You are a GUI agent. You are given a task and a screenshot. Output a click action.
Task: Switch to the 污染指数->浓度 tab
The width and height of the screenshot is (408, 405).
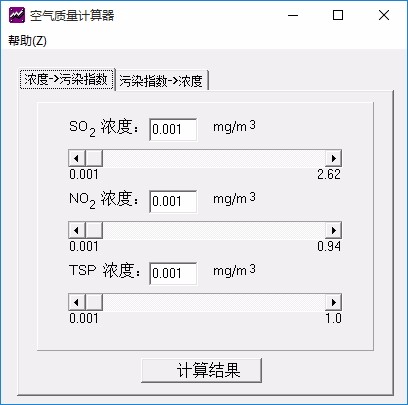click(161, 81)
